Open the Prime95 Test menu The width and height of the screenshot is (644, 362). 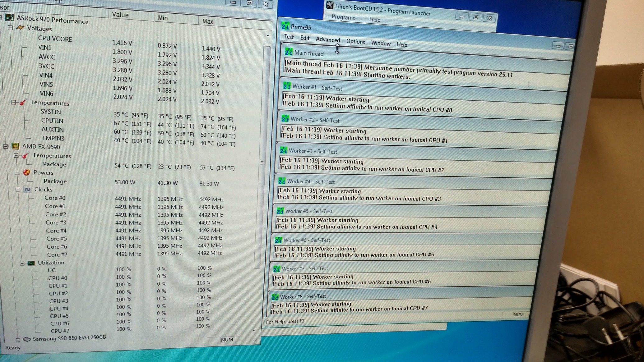(289, 37)
